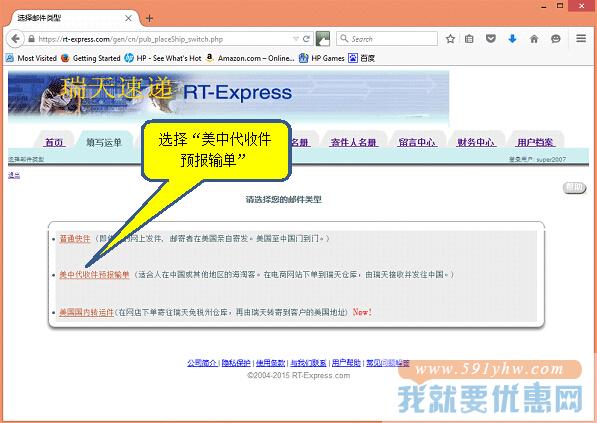
Task: Go to the 首页 navigation tab
Action: pos(54,142)
